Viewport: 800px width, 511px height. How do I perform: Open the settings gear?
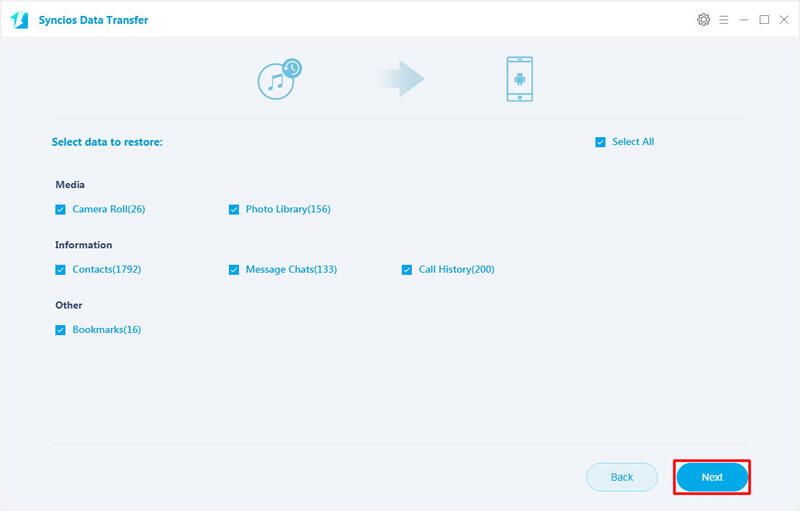coord(703,20)
